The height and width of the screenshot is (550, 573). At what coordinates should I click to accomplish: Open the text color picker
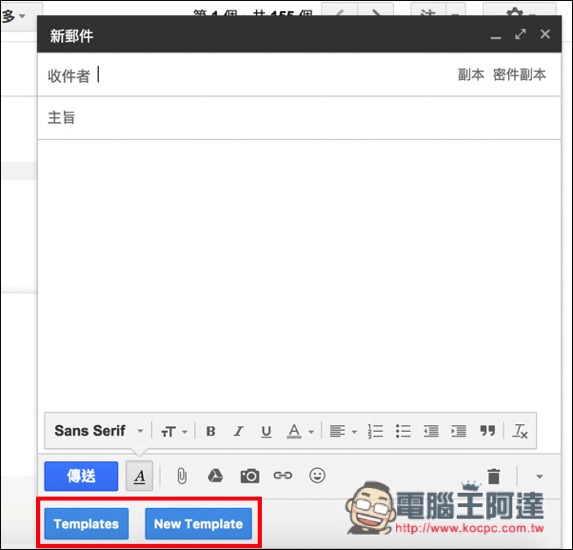(300, 432)
